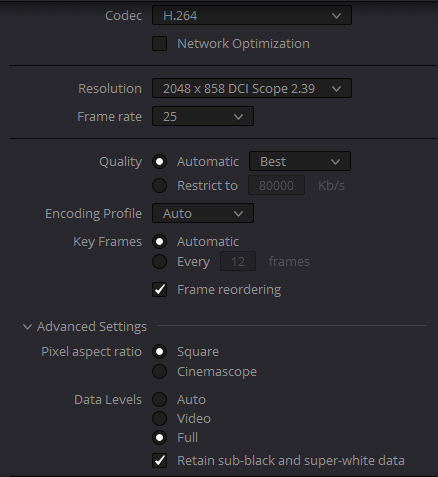Uncheck Retain sub-black and super-white data
Viewport: 438px width, 477px height.
tap(159, 460)
